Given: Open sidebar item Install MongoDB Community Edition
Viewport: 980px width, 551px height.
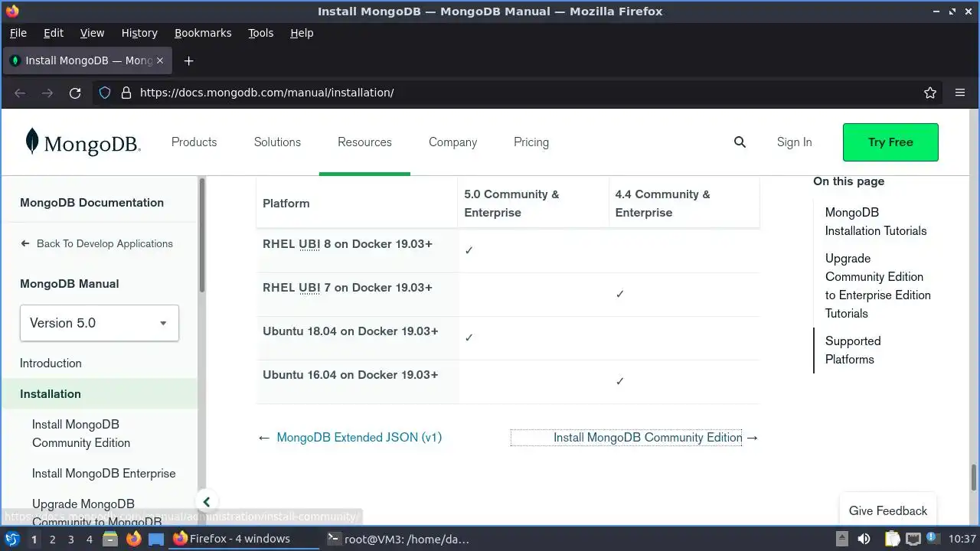Looking at the screenshot, I should coord(81,434).
